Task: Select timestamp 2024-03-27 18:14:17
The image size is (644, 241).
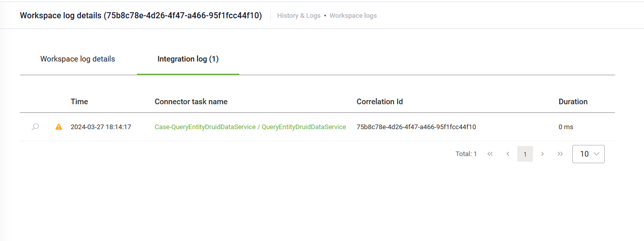Action: [101, 127]
